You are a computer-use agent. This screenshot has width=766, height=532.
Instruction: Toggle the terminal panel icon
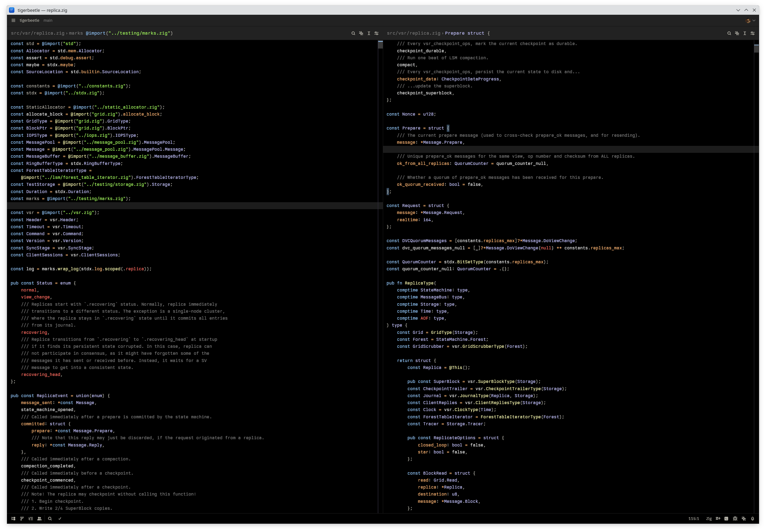click(x=726, y=519)
